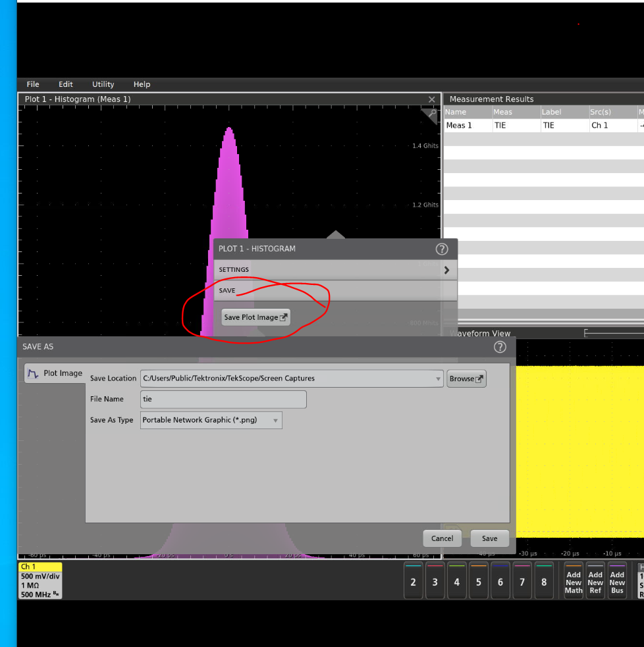Screen dimensions: 644x647
Task: Click Add New Math button
Action: (574, 581)
